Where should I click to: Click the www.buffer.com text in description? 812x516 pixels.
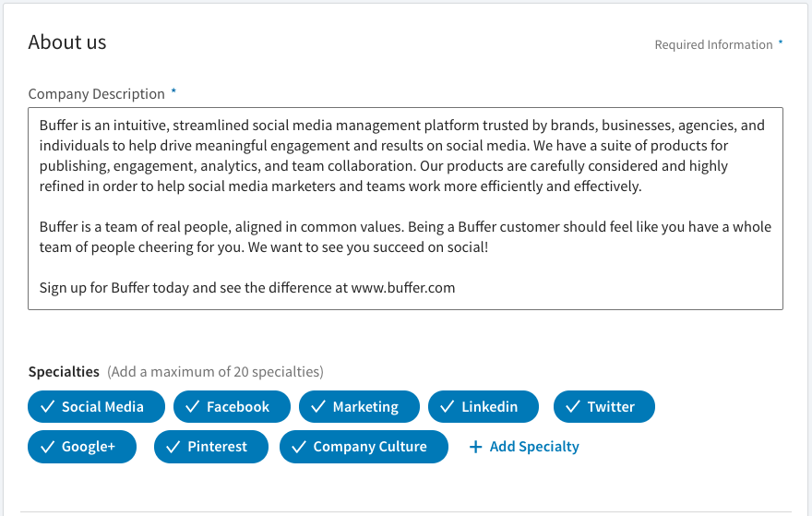pos(403,287)
